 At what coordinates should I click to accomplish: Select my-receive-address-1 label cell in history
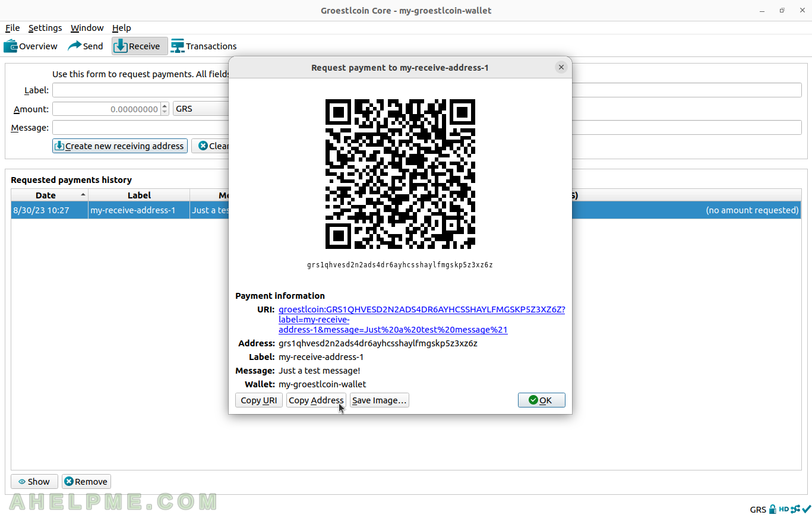click(139, 210)
